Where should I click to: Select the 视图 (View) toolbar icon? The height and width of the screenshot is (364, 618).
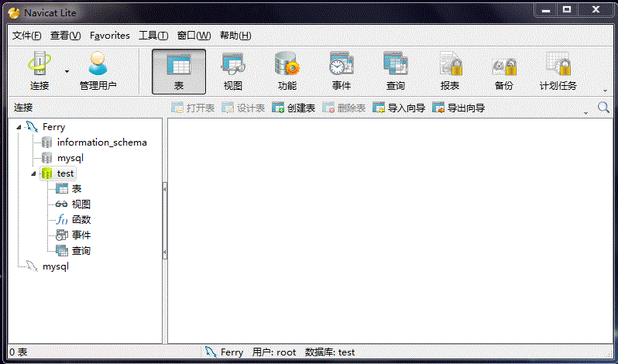[232, 70]
